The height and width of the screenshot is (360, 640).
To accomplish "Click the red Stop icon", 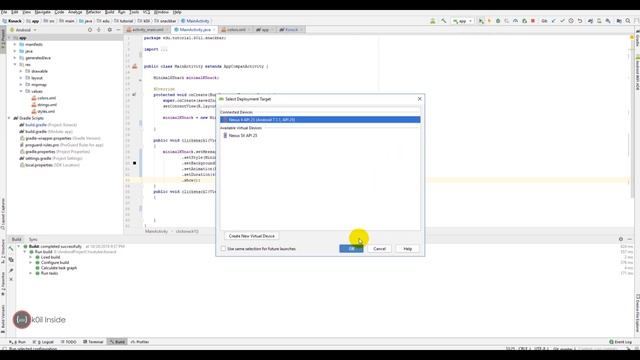I will click(x=533, y=21).
